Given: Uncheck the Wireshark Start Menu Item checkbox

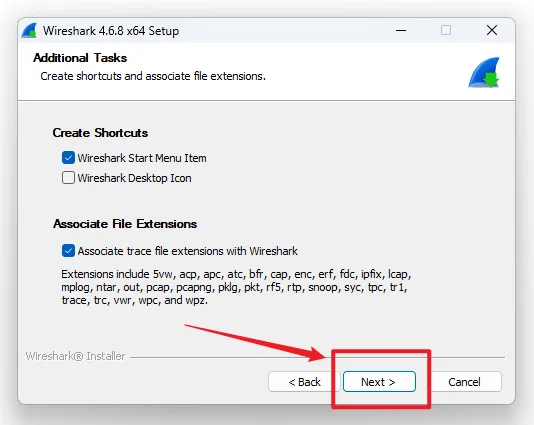Looking at the screenshot, I should click(68, 158).
